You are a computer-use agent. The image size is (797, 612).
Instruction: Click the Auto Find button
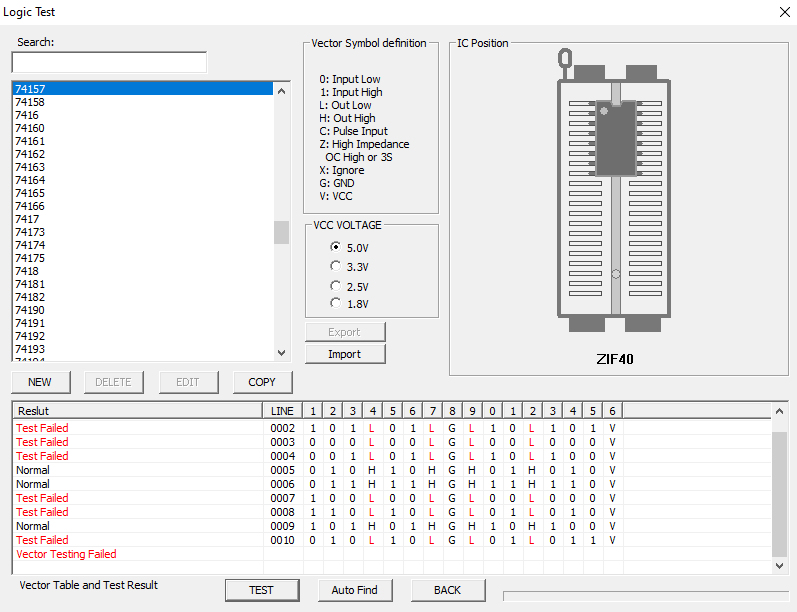[355, 590]
